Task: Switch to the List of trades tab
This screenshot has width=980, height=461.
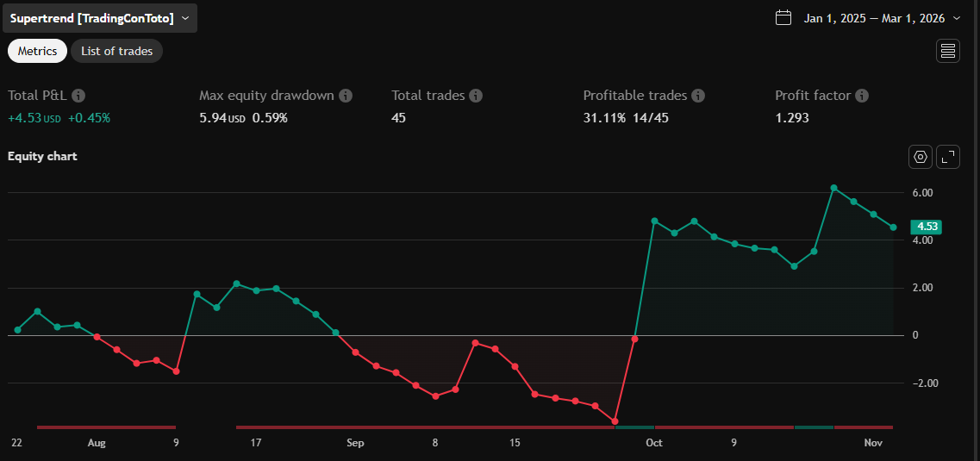Action: (116, 51)
